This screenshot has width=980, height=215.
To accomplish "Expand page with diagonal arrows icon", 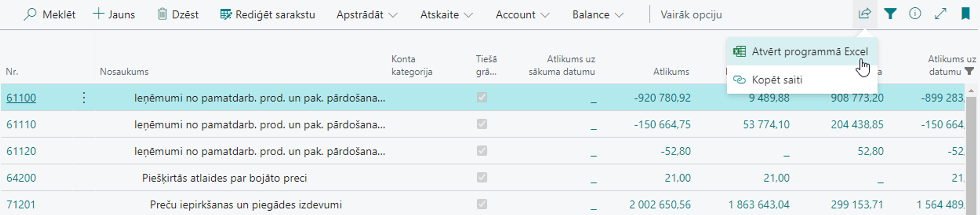I will tap(940, 14).
